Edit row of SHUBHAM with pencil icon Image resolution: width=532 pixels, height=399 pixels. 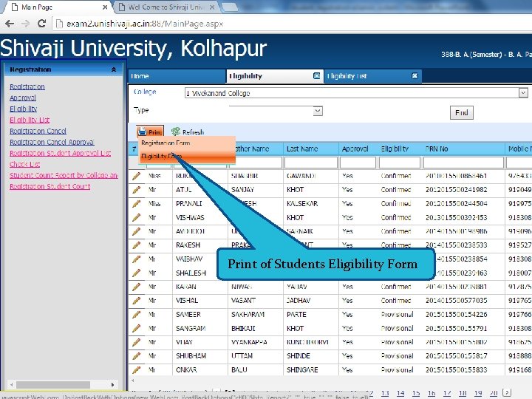coord(137,355)
